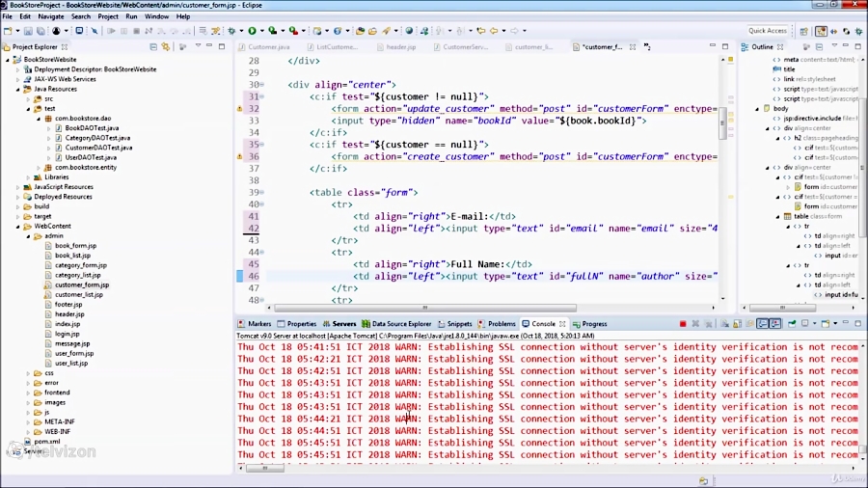This screenshot has width=868, height=488.
Task: Open the Problems view tab
Action: pyautogui.click(x=497, y=324)
